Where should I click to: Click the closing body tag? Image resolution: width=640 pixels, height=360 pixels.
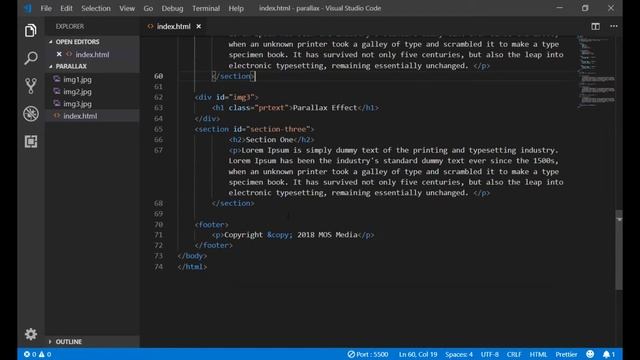(192, 256)
